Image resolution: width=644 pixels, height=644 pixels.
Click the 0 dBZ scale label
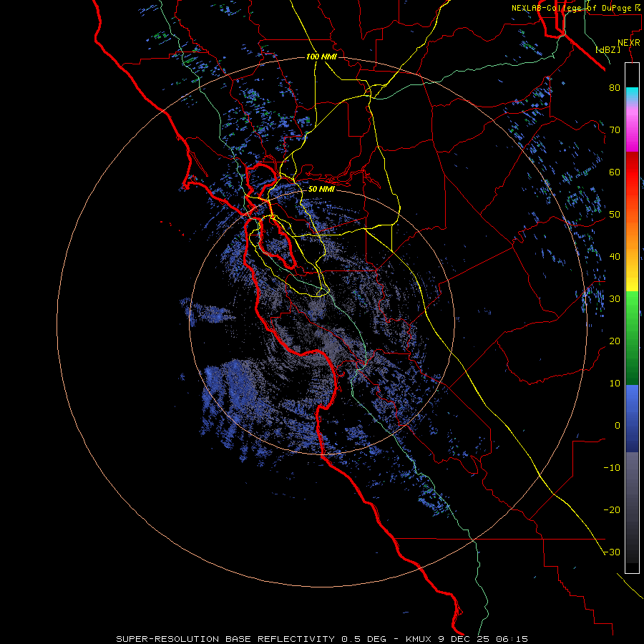click(618, 426)
